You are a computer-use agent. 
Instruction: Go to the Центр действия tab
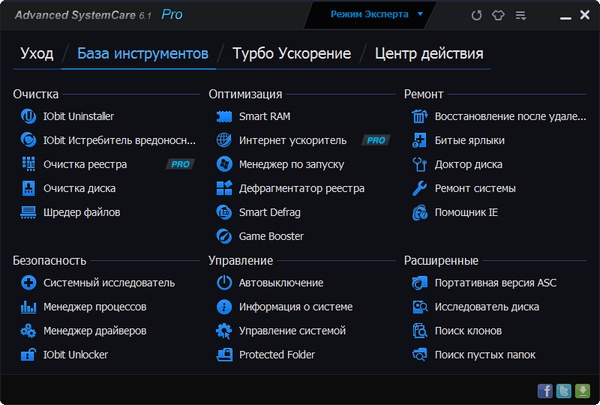[x=429, y=54]
